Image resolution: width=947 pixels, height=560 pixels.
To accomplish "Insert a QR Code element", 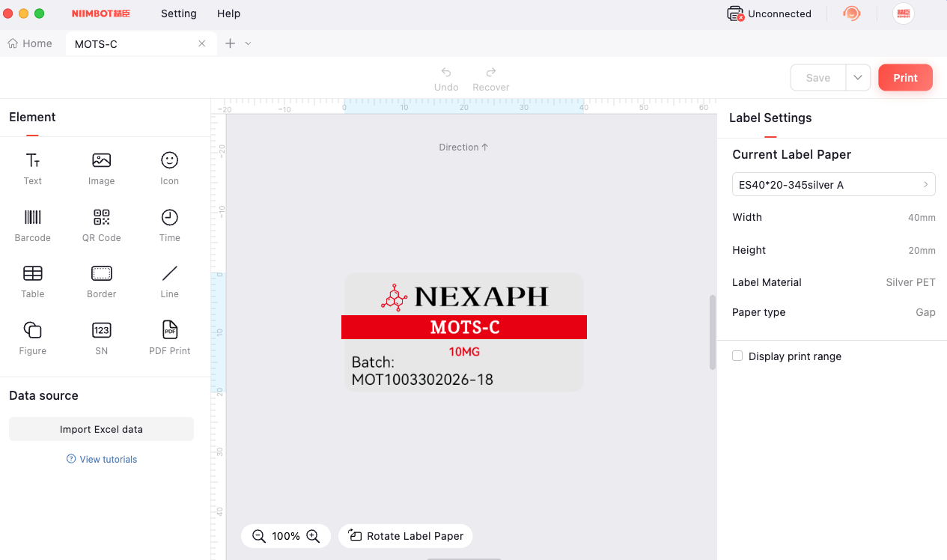I will [101, 225].
